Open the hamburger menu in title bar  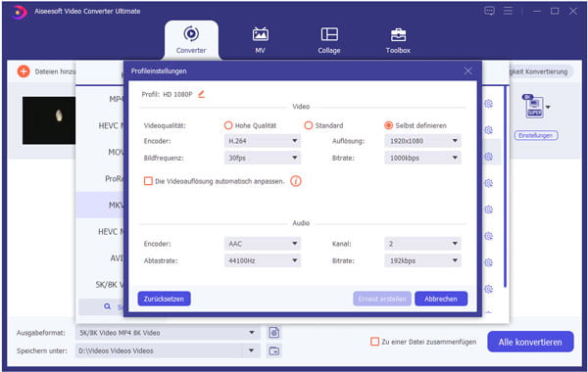[508, 11]
